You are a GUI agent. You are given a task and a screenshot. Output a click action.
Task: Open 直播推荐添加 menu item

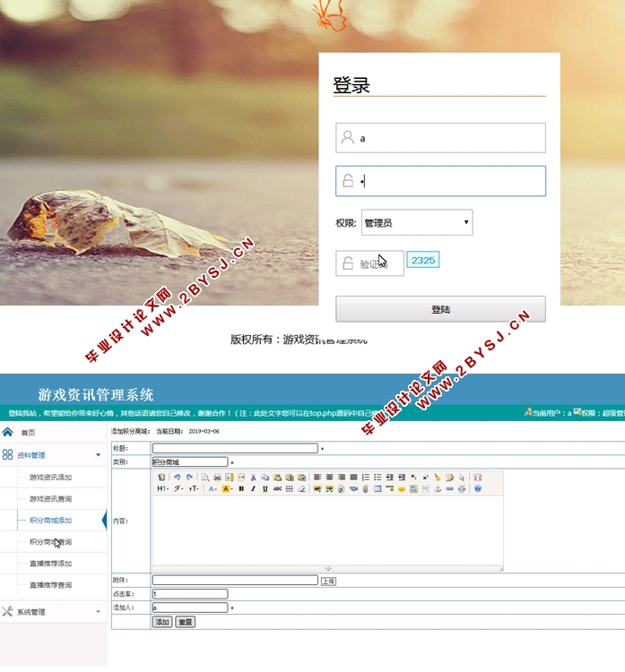50,564
